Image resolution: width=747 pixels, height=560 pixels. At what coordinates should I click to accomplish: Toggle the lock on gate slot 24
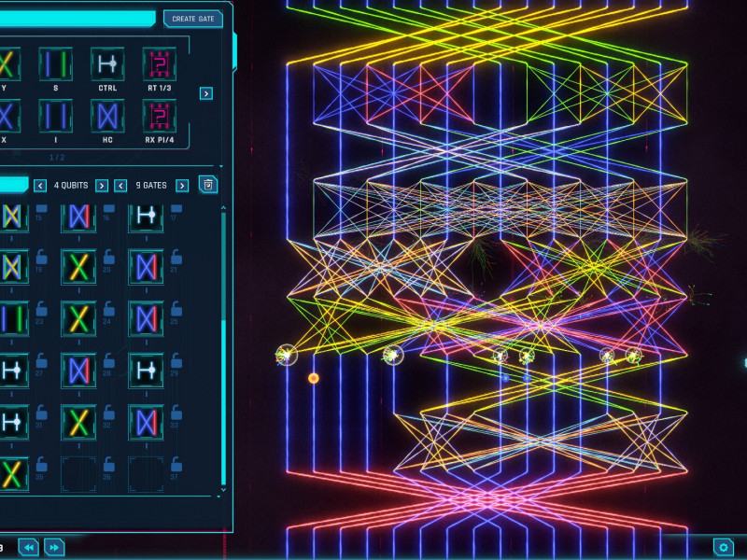click(107, 308)
